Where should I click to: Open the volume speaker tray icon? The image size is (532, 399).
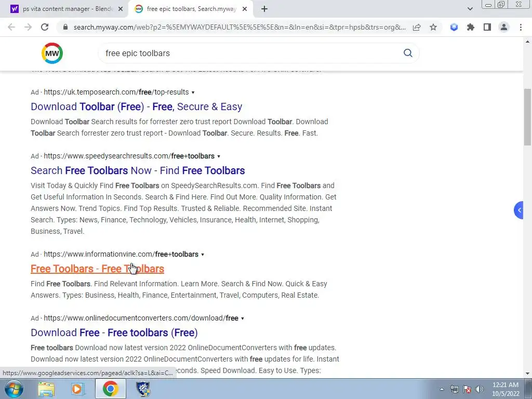[x=480, y=389]
